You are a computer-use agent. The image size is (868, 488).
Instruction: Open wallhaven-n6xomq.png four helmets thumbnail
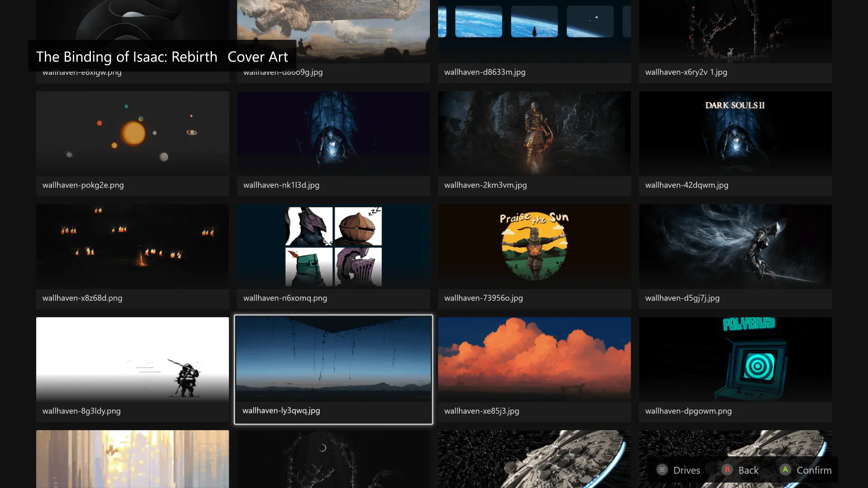point(333,247)
